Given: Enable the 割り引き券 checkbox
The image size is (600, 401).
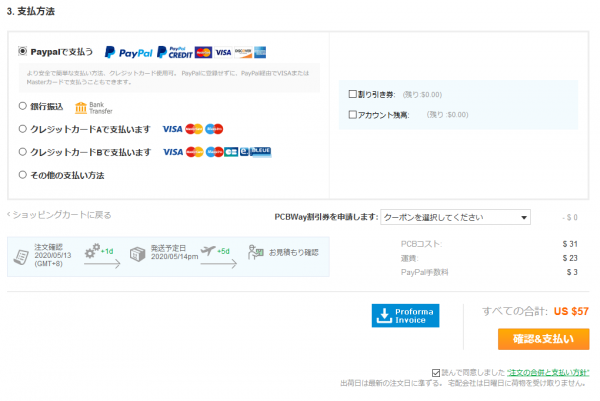Looking at the screenshot, I should (x=352, y=94).
